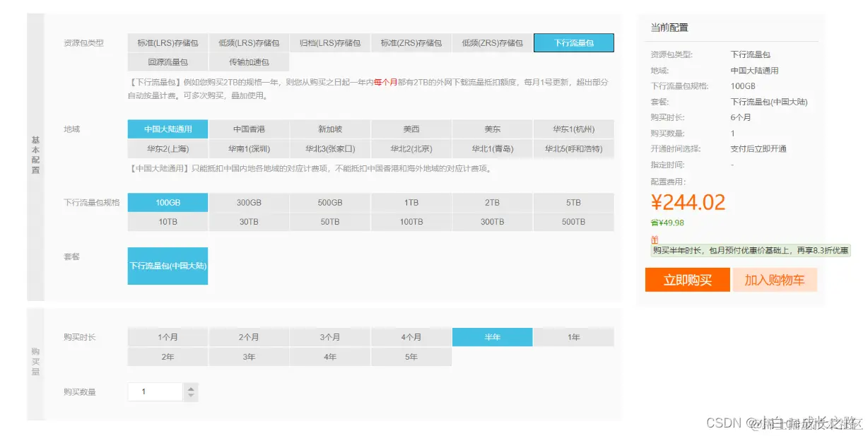Select 低频(LRS)存储包 resource type
Image resolution: width=868 pixels, height=436 pixels.
[x=249, y=43]
